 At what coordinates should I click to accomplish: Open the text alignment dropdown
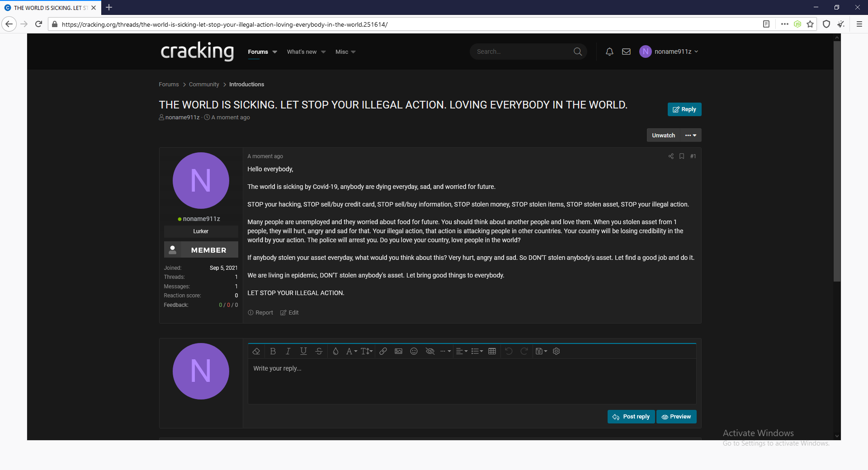click(x=462, y=351)
